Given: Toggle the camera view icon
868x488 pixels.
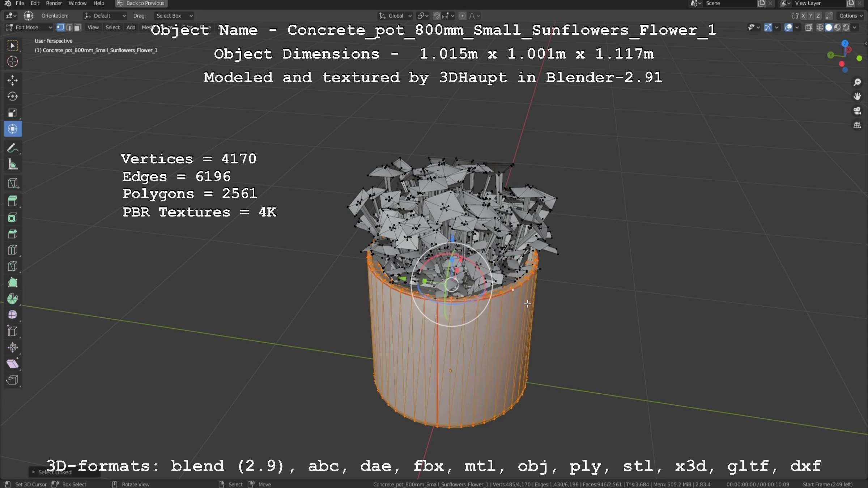Looking at the screenshot, I should point(857,111).
